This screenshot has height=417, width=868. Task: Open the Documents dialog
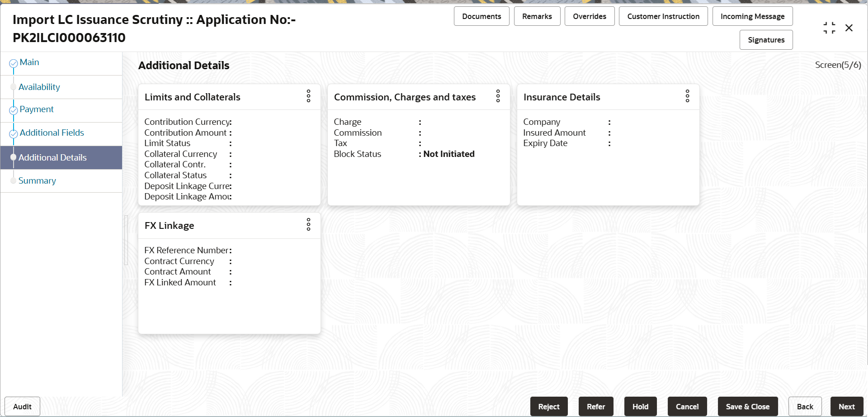[481, 16]
